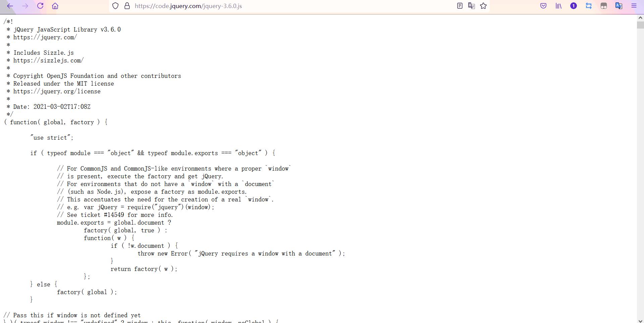Click "factory( global, true ) :" line
644x323 pixels.
click(125, 230)
